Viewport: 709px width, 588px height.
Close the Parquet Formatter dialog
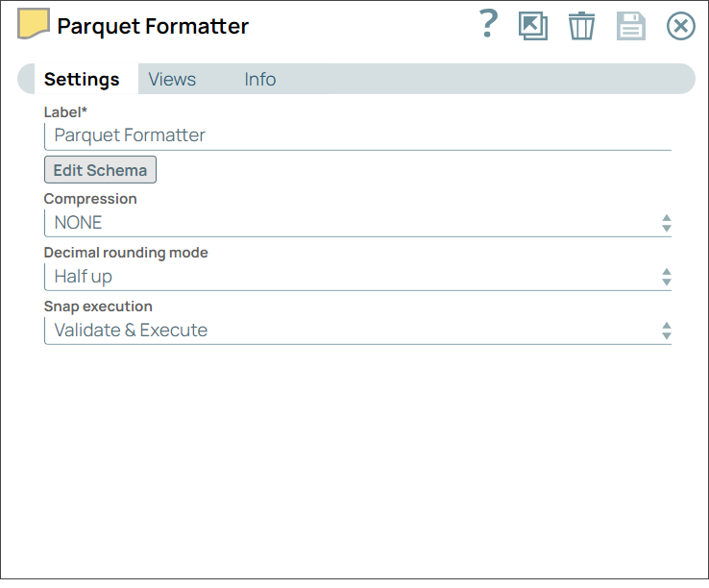680,26
